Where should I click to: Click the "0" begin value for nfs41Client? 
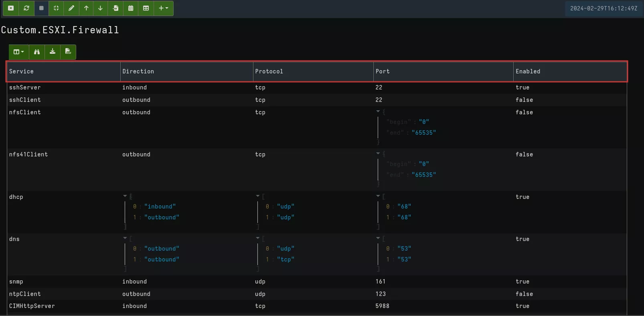(x=424, y=164)
